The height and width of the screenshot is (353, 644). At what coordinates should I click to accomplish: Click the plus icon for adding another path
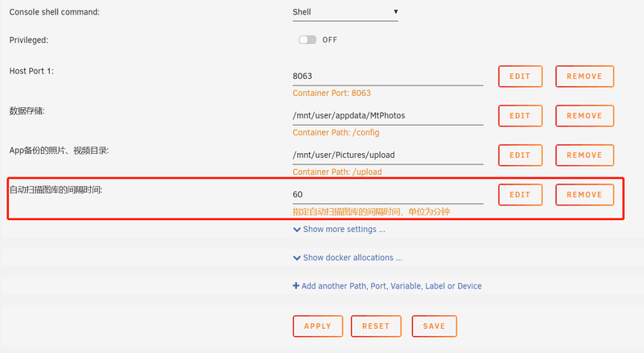295,285
